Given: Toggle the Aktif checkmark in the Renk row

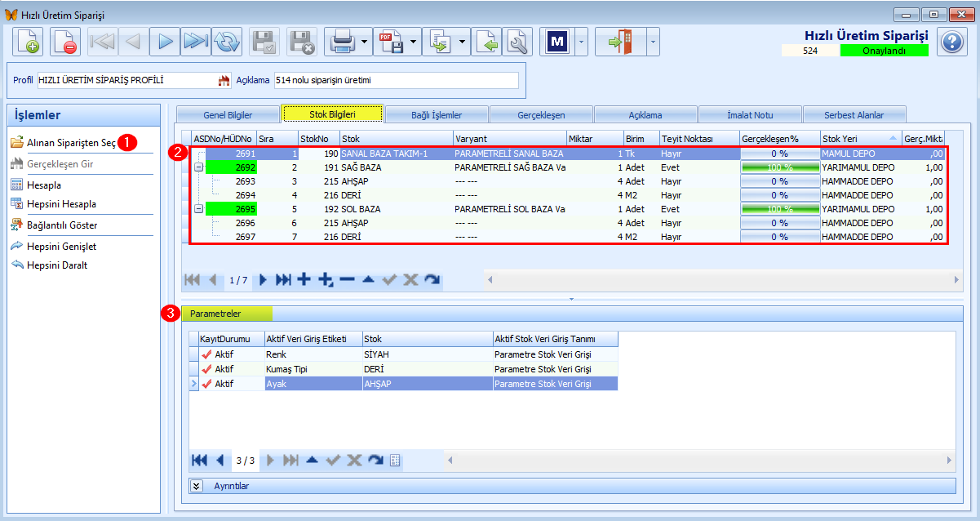Looking at the screenshot, I should (206, 355).
